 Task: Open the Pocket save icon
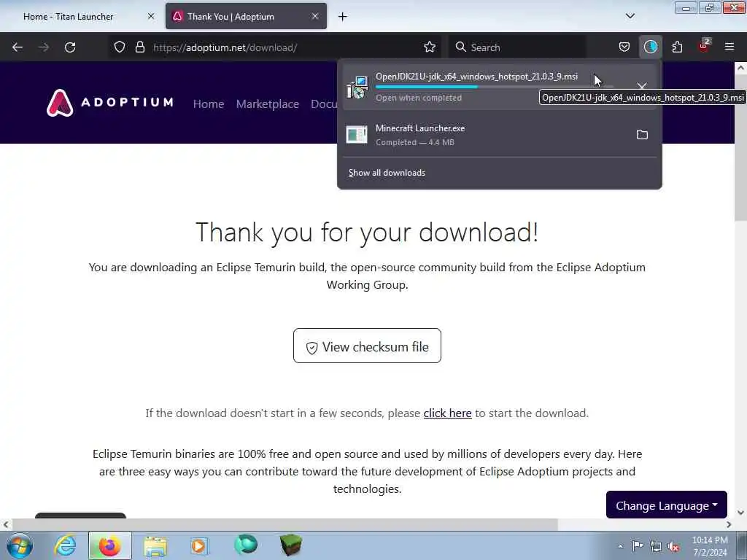[x=624, y=47]
